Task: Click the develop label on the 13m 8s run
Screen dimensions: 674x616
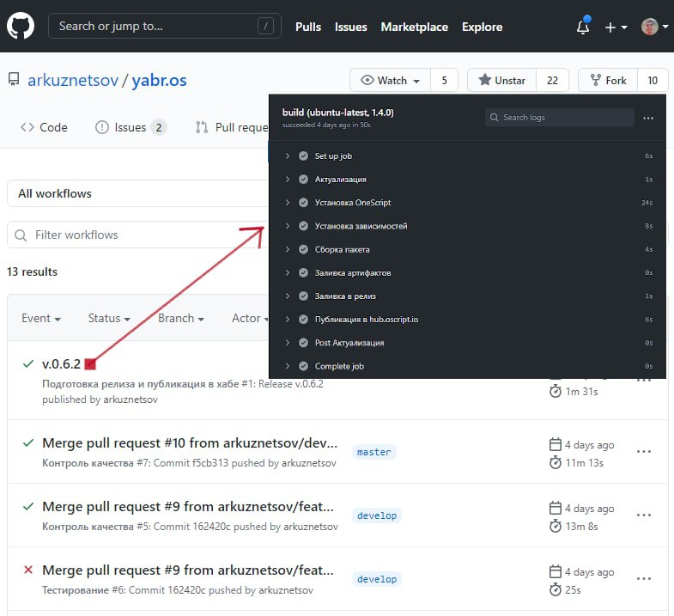Action: 377,515
